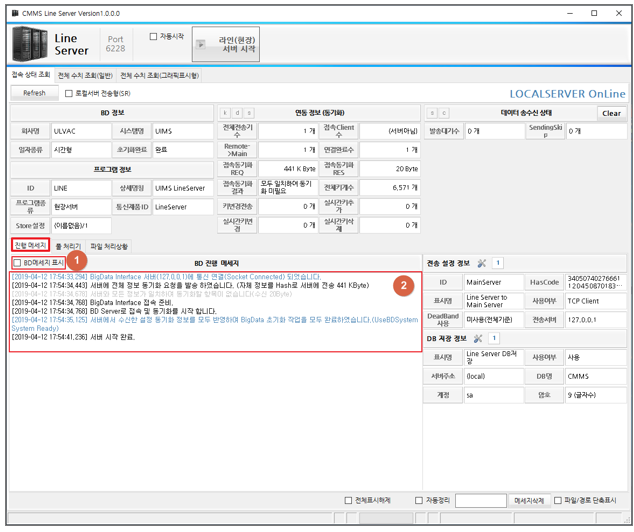Click log line 'BigData Interface 접속 준비'

(x=93, y=302)
